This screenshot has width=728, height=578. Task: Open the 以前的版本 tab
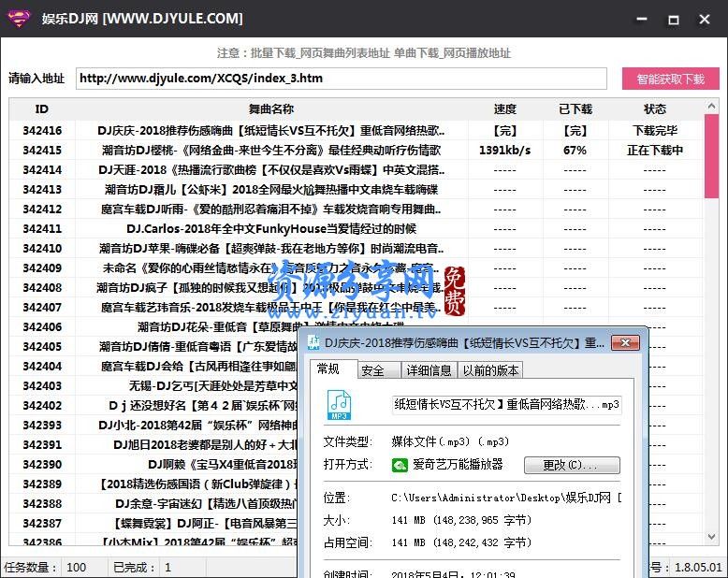490,370
